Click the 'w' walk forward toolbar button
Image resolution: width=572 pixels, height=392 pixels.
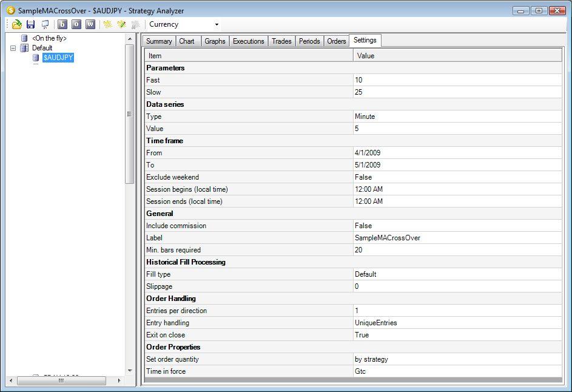click(90, 24)
